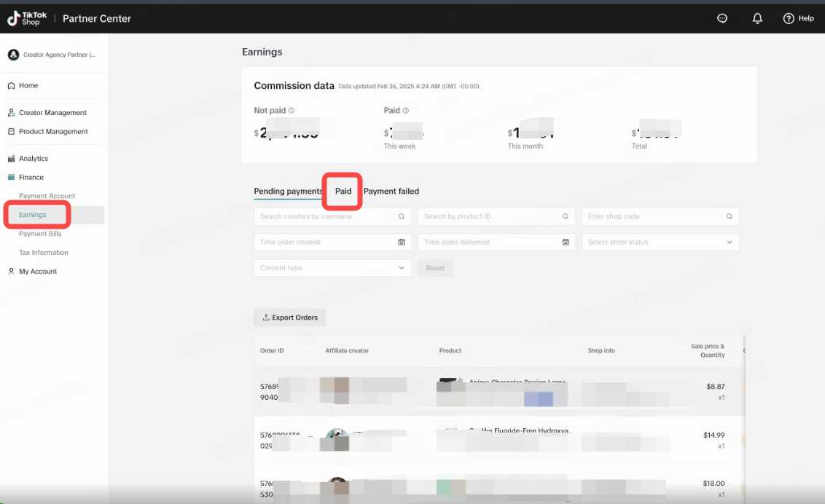825x504 pixels.
Task: Click the Creator Agency Partner account avatar
Action: [14, 55]
